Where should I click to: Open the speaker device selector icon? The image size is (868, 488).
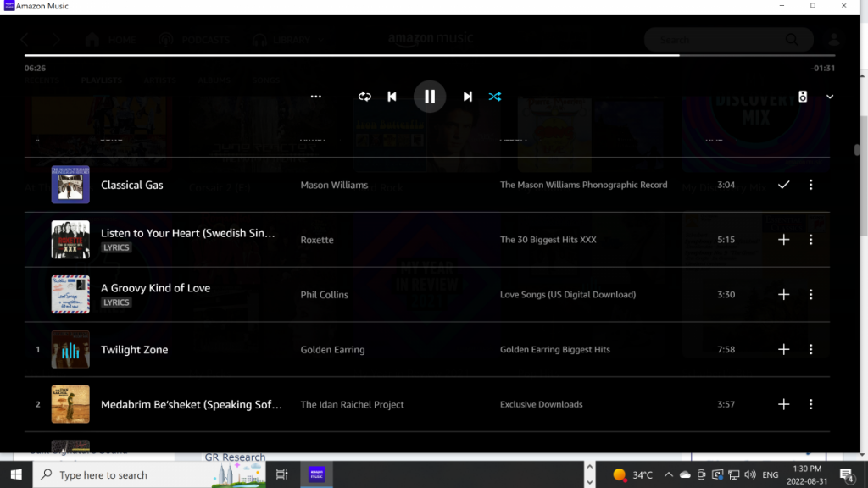coord(803,97)
